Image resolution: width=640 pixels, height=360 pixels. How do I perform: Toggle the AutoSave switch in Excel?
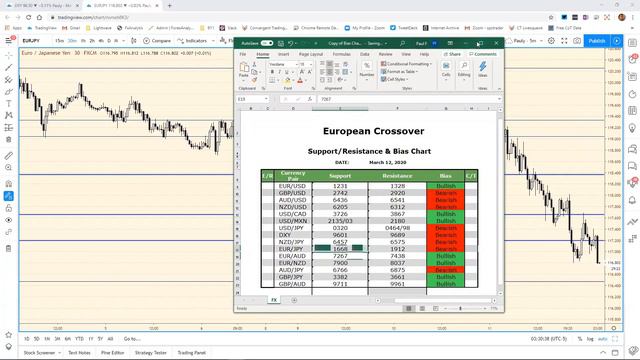click(267, 43)
